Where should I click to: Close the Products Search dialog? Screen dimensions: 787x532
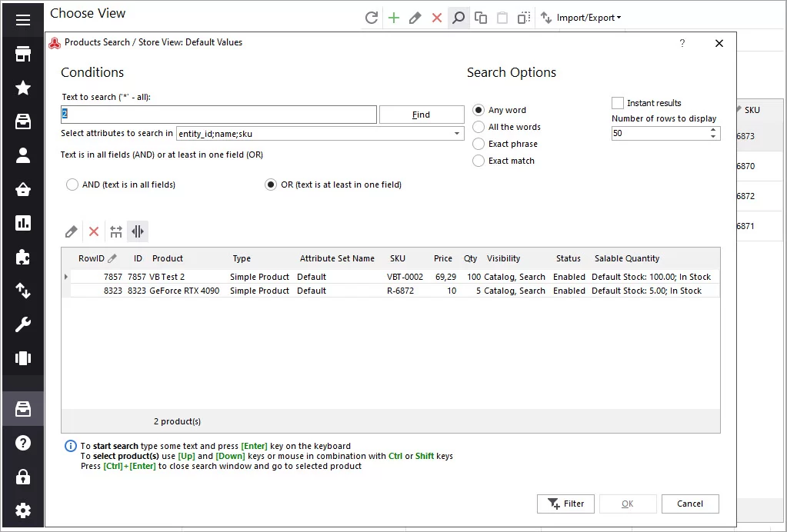[x=719, y=44]
